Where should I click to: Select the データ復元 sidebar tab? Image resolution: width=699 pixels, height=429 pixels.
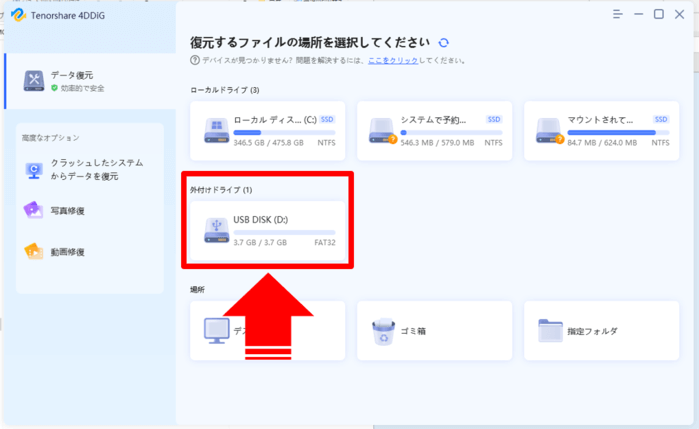tap(90, 81)
